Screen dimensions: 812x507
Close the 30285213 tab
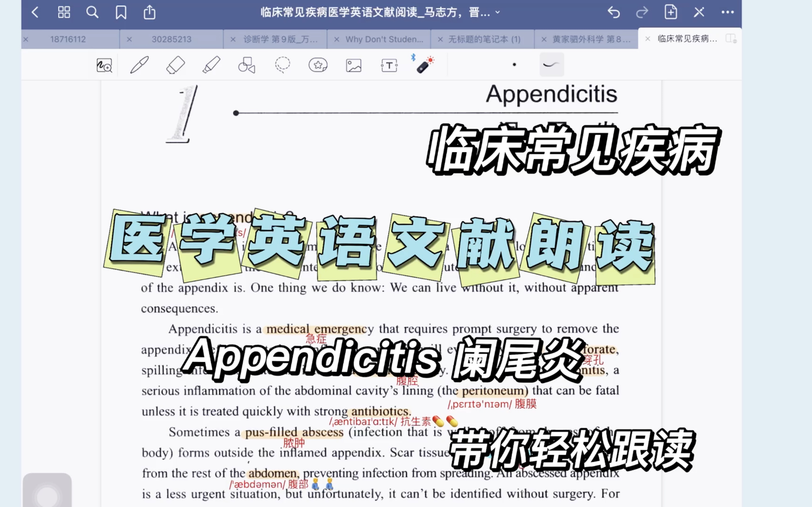(x=129, y=39)
